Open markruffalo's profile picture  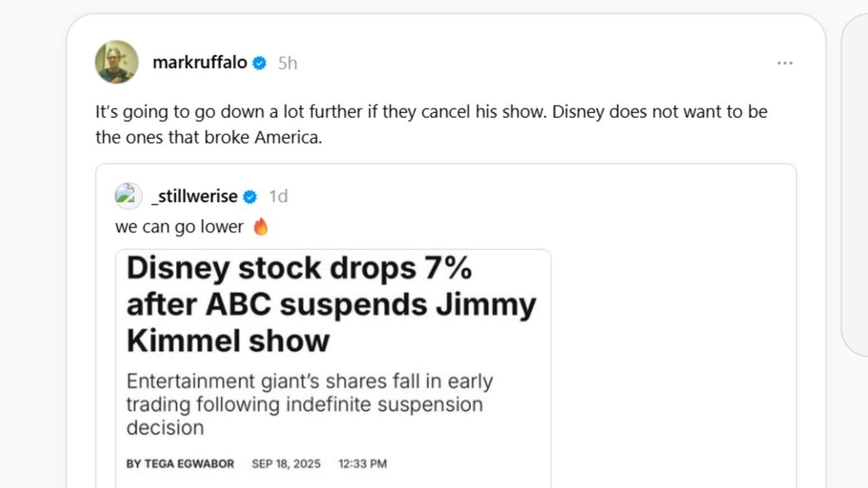[115, 62]
